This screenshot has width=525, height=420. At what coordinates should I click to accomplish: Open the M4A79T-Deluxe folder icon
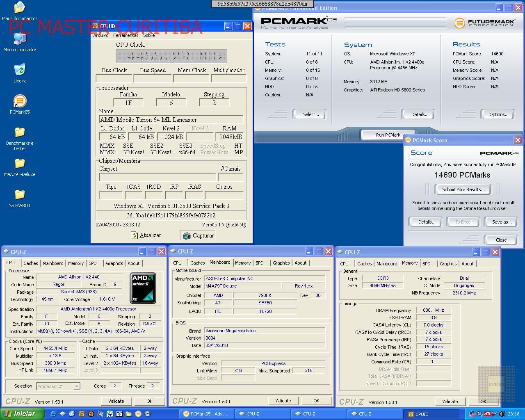20,163
